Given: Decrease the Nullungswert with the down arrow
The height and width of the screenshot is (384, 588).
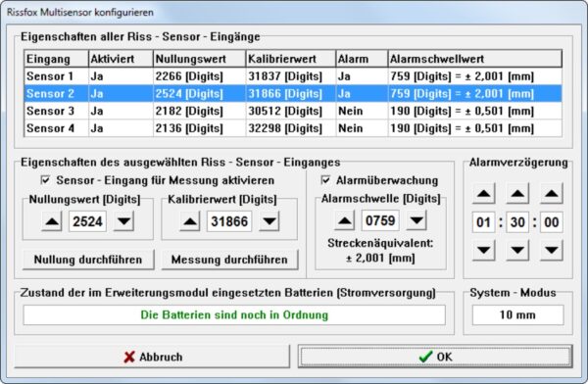Looking at the screenshot, I should pyautogui.click(x=123, y=221).
